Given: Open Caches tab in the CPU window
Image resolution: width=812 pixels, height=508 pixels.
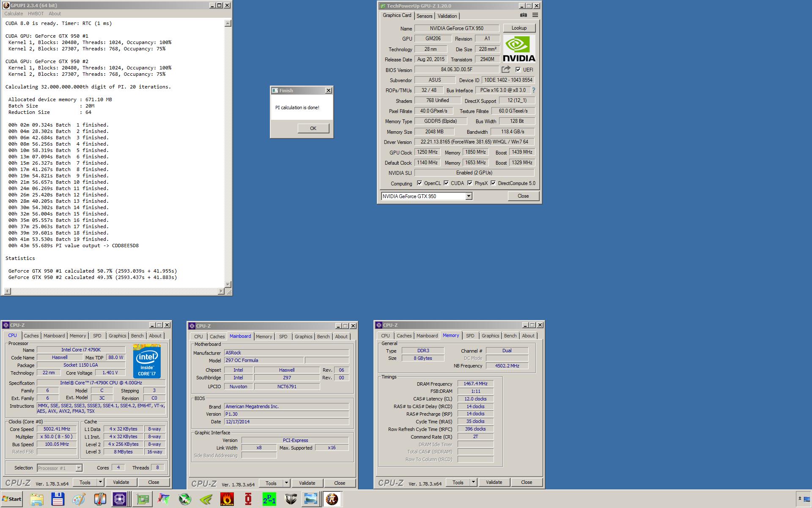Looking at the screenshot, I should point(31,336).
